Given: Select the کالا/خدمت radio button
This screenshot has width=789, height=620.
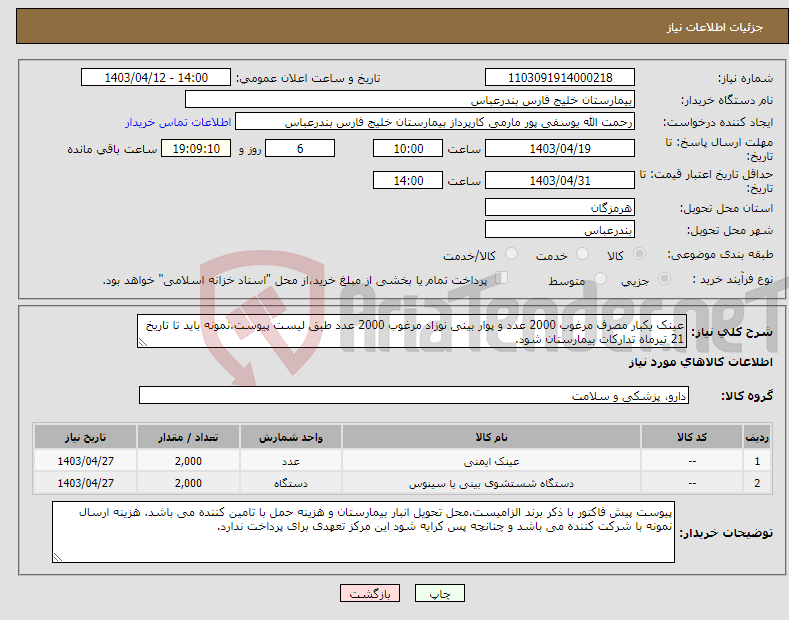Looking at the screenshot, I should [x=511, y=254].
